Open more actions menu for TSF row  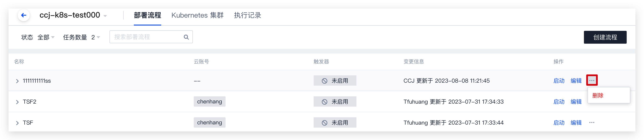coord(591,122)
